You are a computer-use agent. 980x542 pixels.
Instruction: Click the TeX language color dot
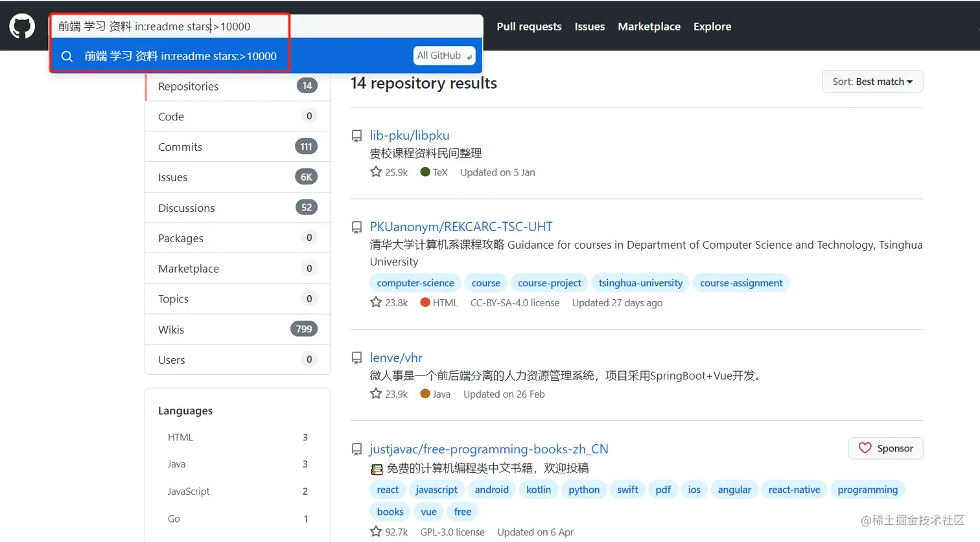[x=425, y=172]
